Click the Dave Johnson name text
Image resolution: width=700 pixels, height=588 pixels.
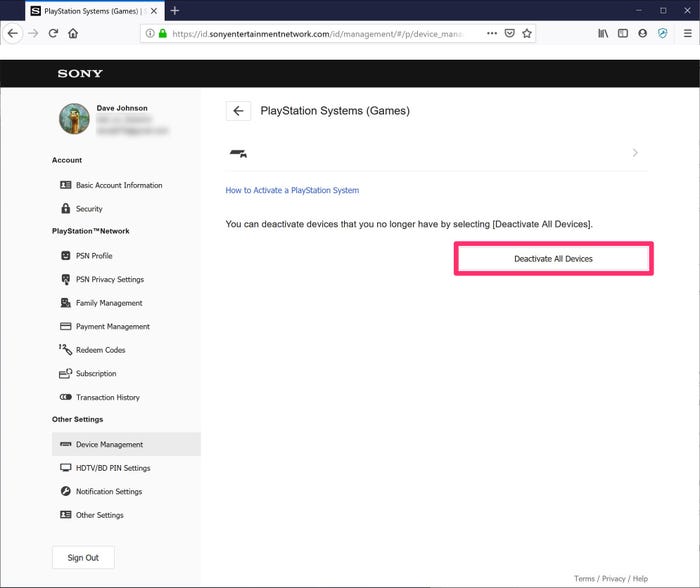point(122,108)
